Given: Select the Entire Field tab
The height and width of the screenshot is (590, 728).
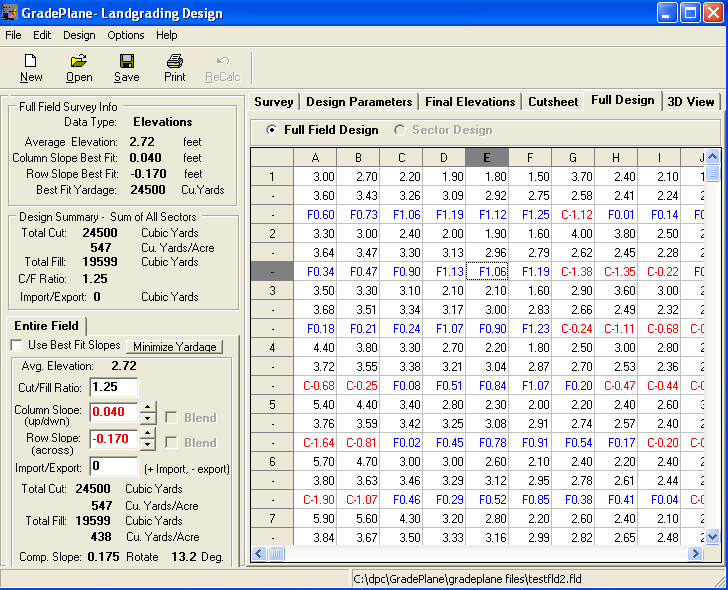Looking at the screenshot, I should tap(47, 326).
